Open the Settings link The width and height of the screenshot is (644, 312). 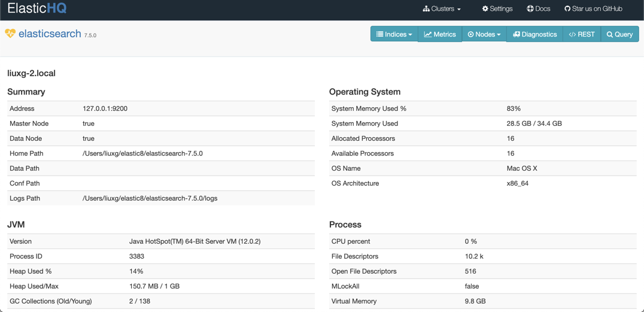497,8
